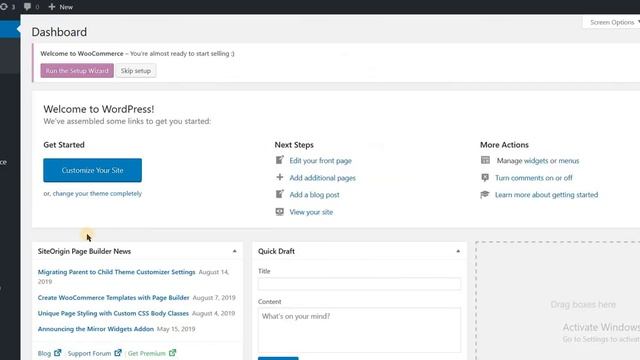The height and width of the screenshot is (360, 640).
Task: Click the icon beside Add a blog post
Action: coord(280,194)
